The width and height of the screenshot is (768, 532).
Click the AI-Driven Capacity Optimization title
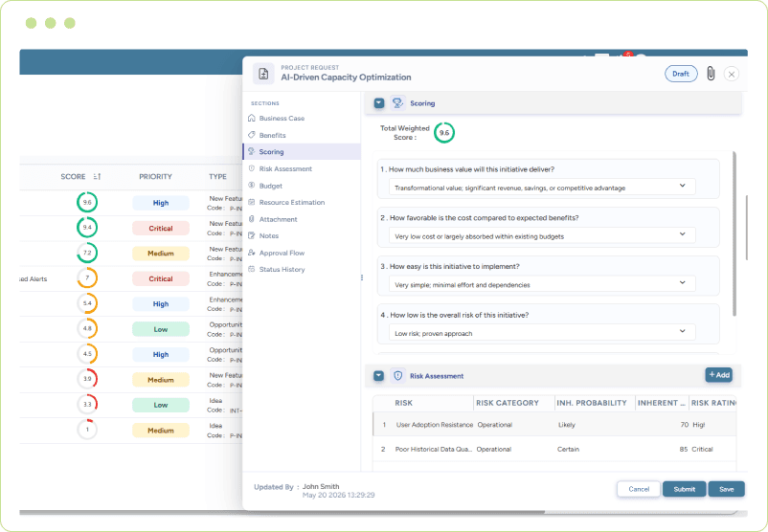[346, 78]
